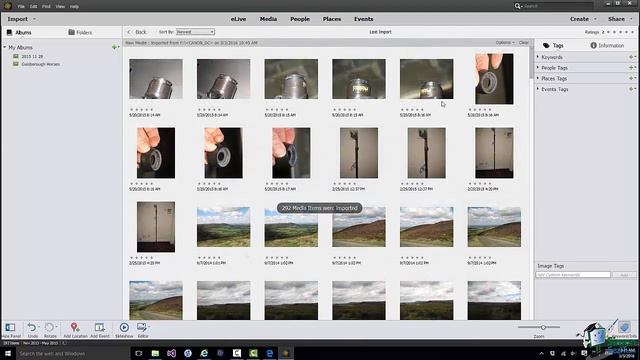
Task: Click the Search field in title bar
Action: pos(557,6)
